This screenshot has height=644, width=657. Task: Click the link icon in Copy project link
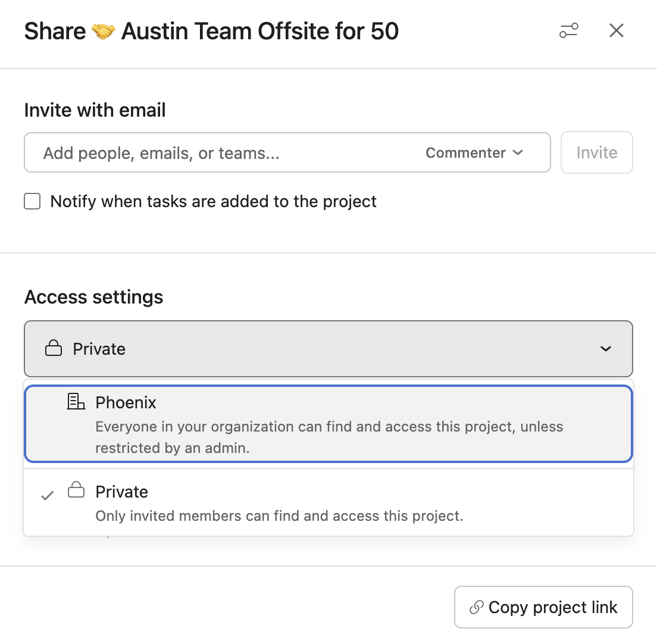[477, 607]
